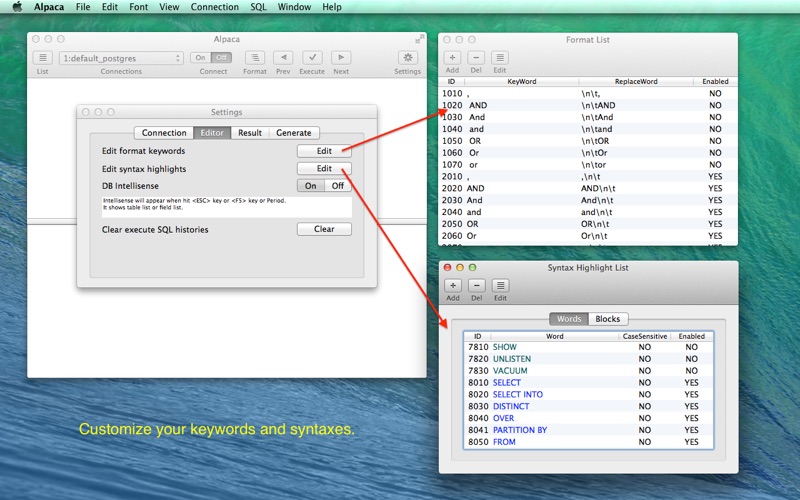800x500 pixels.
Task: Switch the connection toggle to Off
Action: tap(221, 58)
